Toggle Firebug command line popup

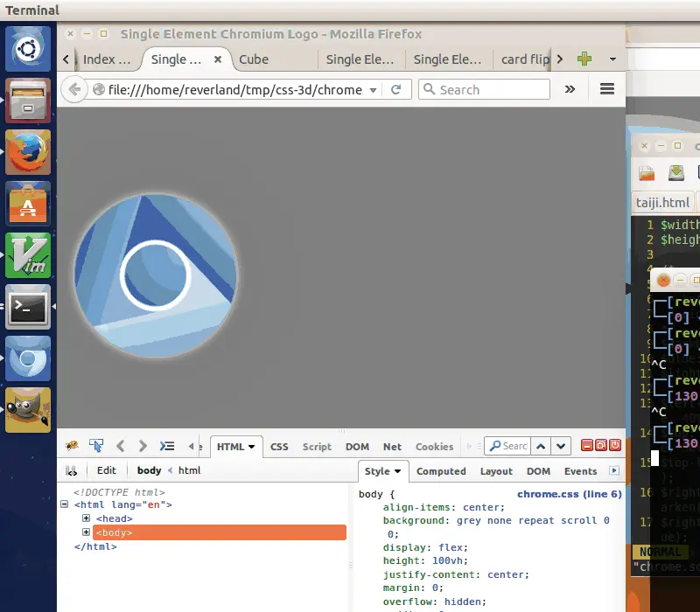[167, 446]
